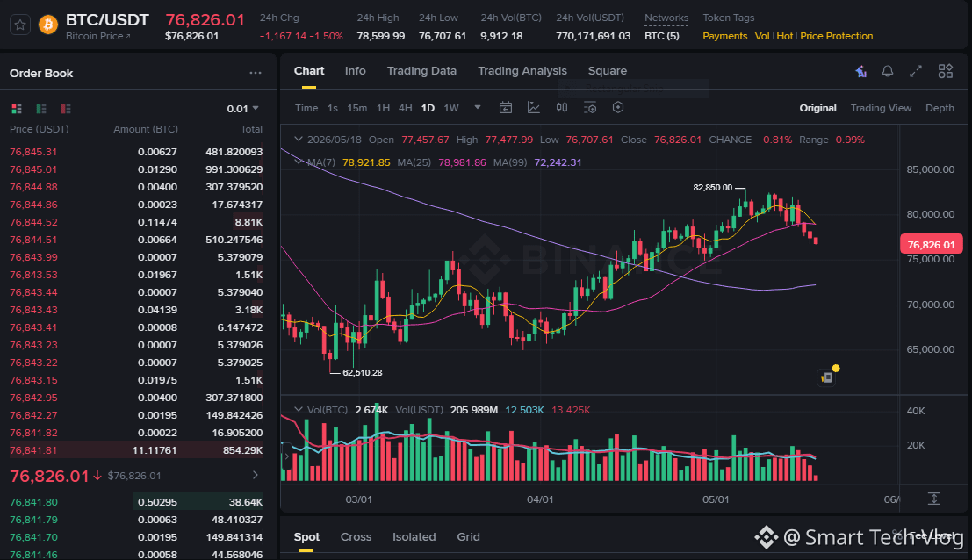Open the Trading Data tab
Screen dimensions: 972x560
421,70
